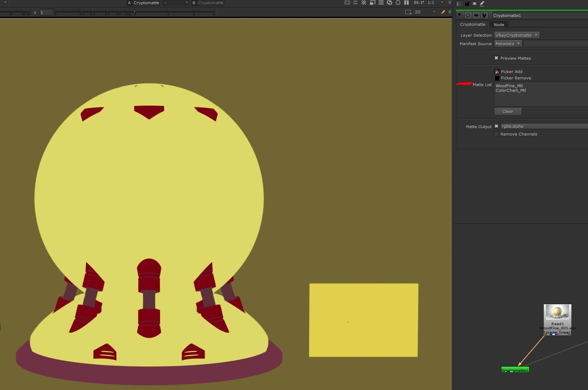This screenshot has height=390, width=588.
Task: Click the gamma value input field
Action: click(x=46, y=12)
